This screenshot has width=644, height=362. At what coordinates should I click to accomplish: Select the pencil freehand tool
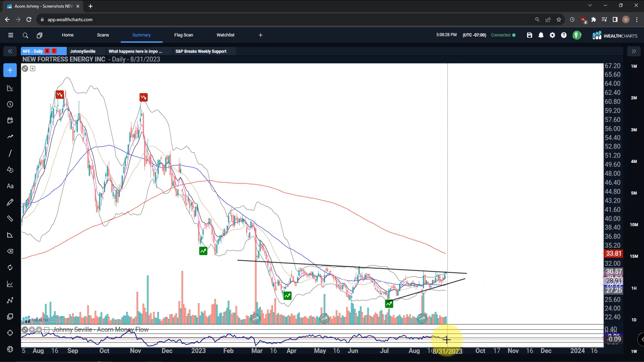click(10, 202)
